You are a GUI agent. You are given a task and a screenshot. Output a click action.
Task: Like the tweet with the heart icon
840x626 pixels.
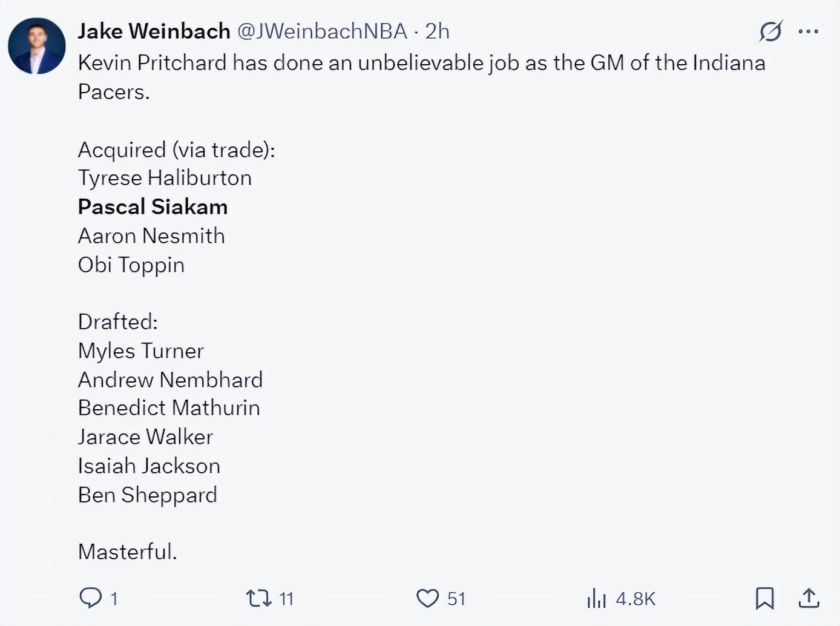(427, 598)
